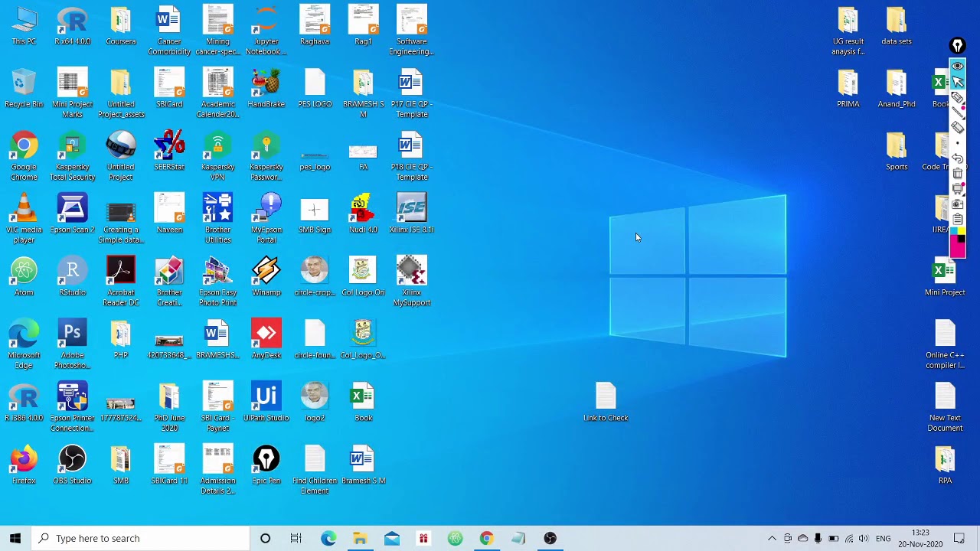
Task: Open the Mail app from the taskbar
Action: click(x=392, y=538)
